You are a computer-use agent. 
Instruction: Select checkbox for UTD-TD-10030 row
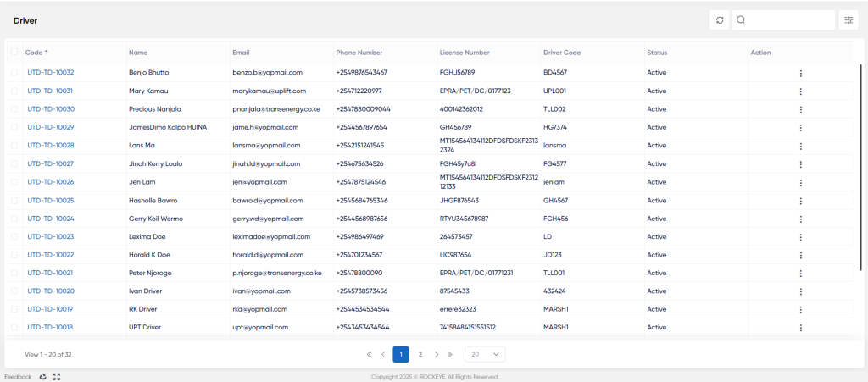[x=14, y=109]
